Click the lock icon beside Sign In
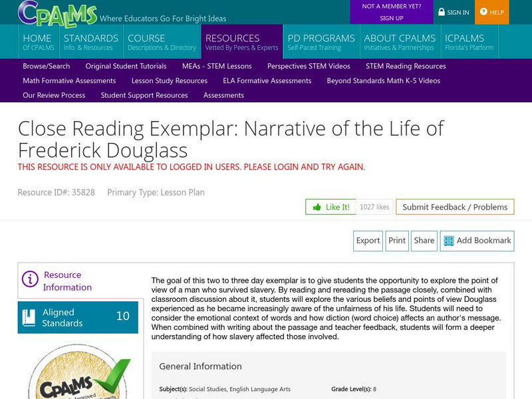 pos(442,12)
